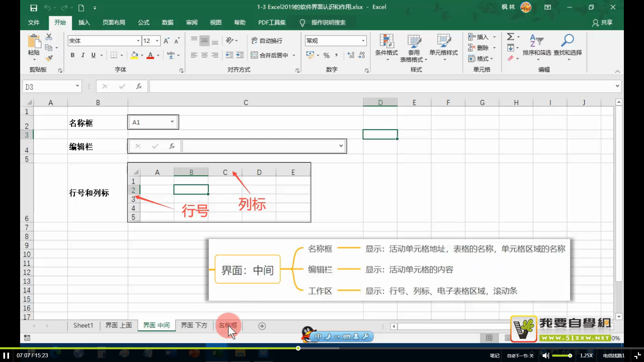Click the Share button
Screen dimensions: 644x362
pyautogui.click(x=602, y=22)
